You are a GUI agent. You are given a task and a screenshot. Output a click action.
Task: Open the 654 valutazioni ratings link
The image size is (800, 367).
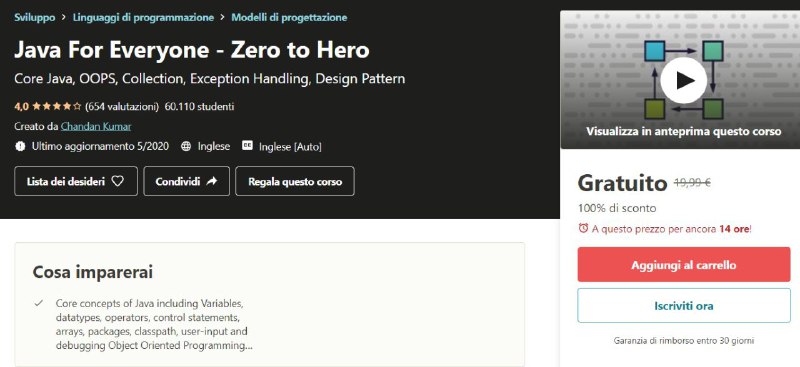[x=122, y=107]
